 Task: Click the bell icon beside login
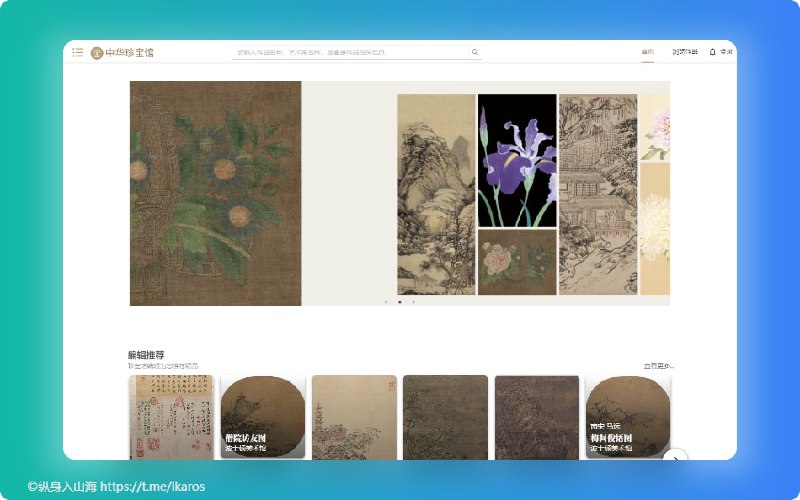[712, 52]
